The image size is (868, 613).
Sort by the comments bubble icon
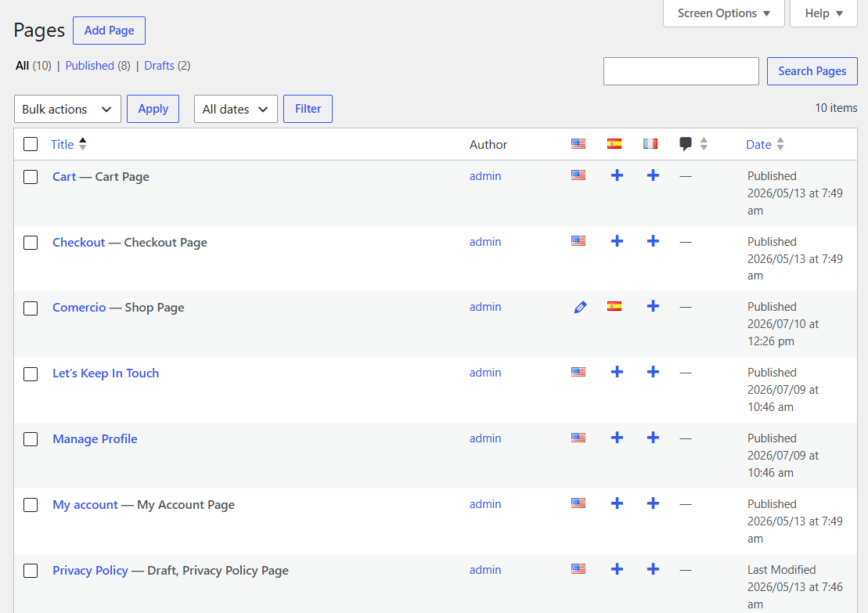686,144
